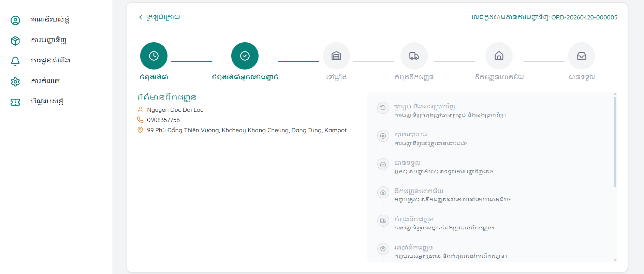Click the inbox icon for received step

click(582, 56)
